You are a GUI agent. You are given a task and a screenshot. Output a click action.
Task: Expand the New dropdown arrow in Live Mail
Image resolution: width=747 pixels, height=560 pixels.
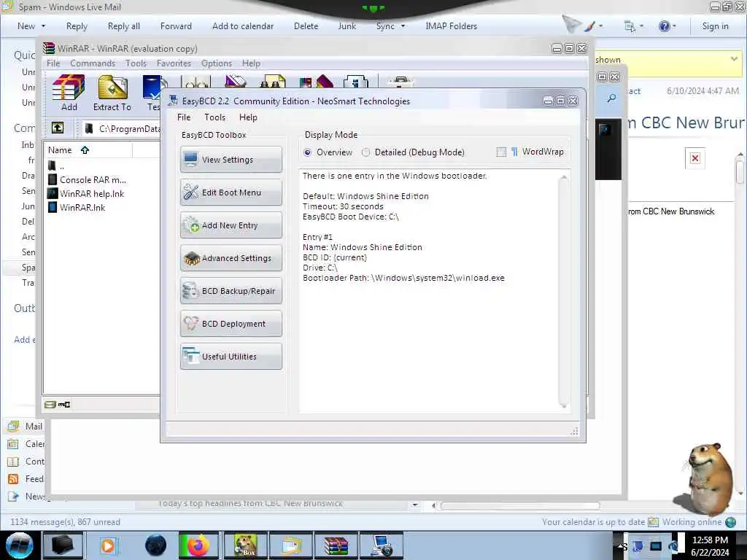point(43,26)
